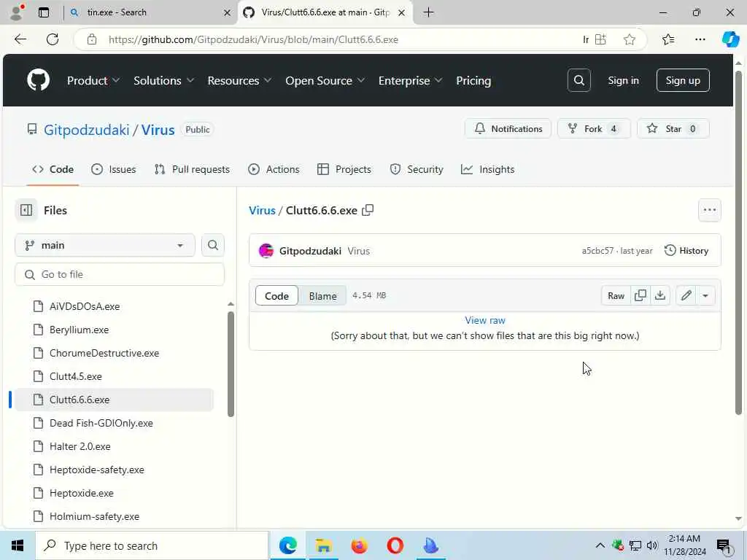Copy raw file contents icon
The image size is (747, 560).
pyautogui.click(x=640, y=296)
